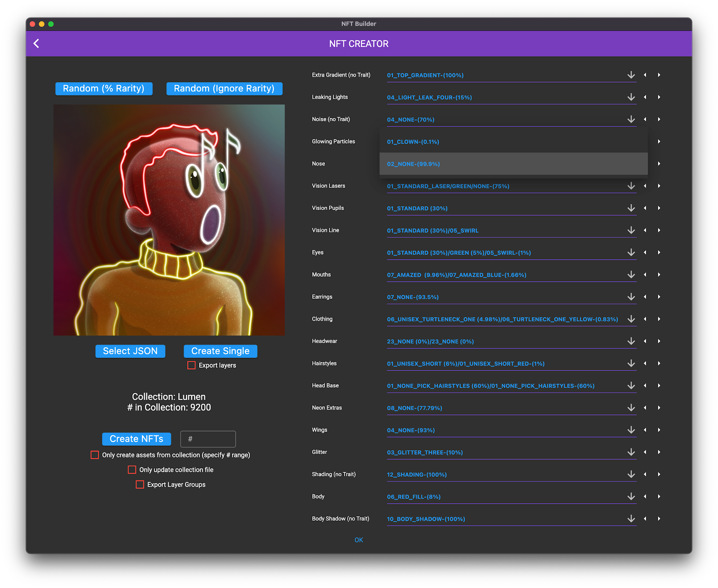Image resolution: width=718 pixels, height=588 pixels.
Task: Previous arrow for Shading row
Action: coord(645,475)
